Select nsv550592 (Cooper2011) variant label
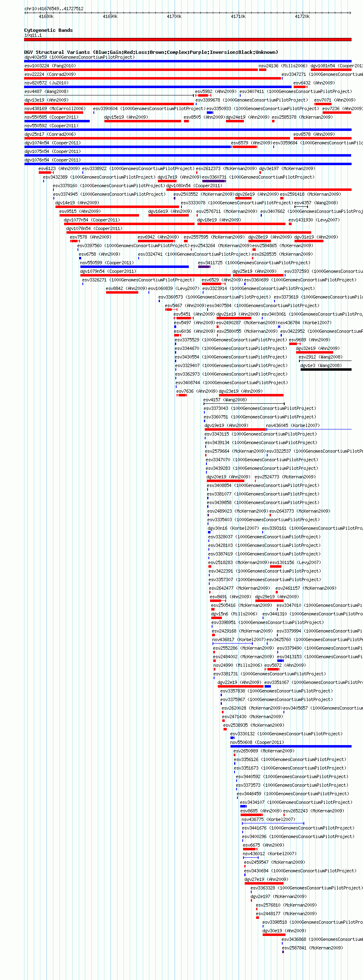This screenshot has height=980, width=363. (x=51, y=126)
